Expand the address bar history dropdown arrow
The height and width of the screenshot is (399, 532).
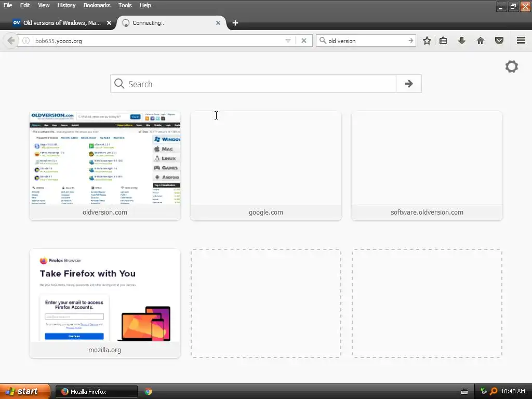click(x=288, y=41)
